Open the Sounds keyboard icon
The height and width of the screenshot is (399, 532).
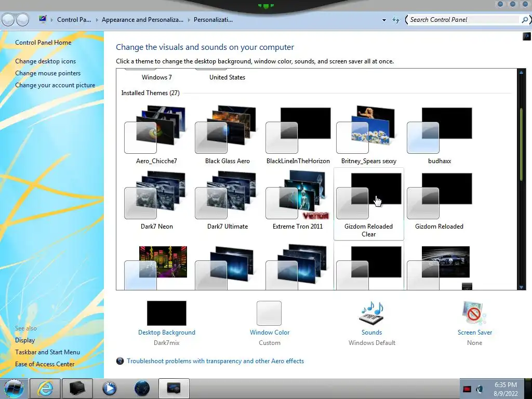point(371,312)
